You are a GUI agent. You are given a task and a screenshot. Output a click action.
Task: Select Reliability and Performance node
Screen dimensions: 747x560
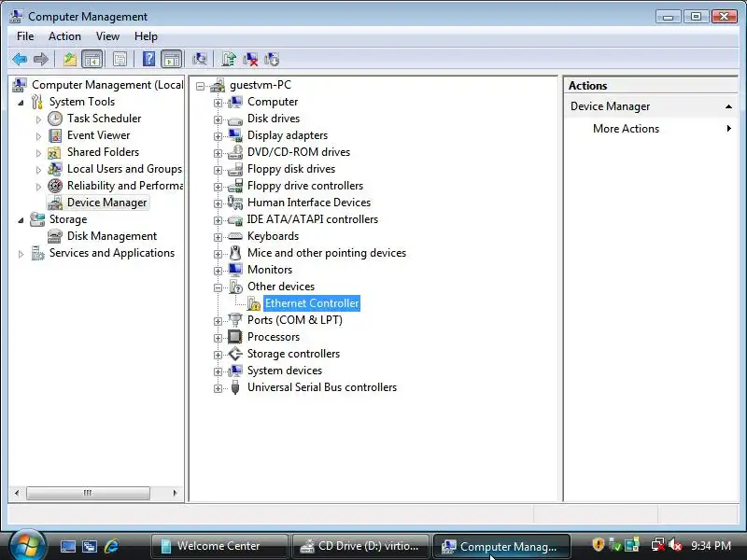click(x=125, y=186)
